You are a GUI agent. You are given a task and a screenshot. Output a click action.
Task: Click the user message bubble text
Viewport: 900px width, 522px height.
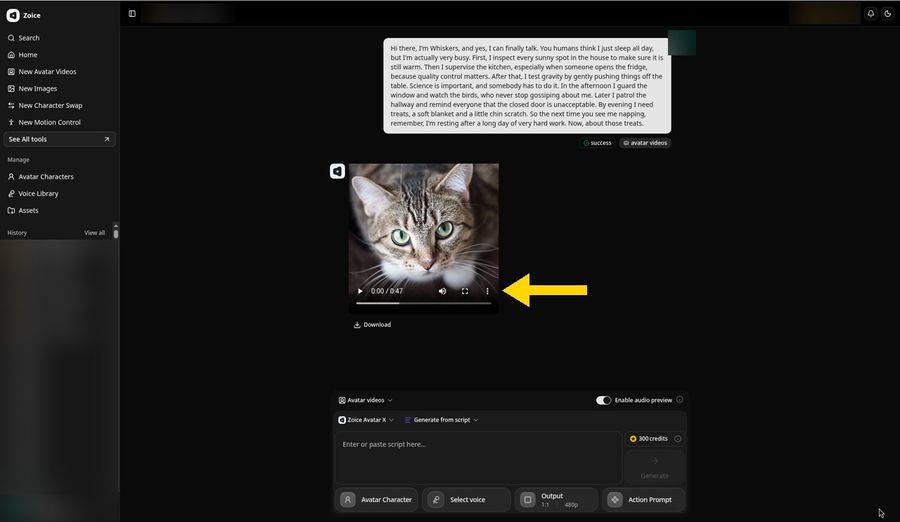[x=527, y=86]
